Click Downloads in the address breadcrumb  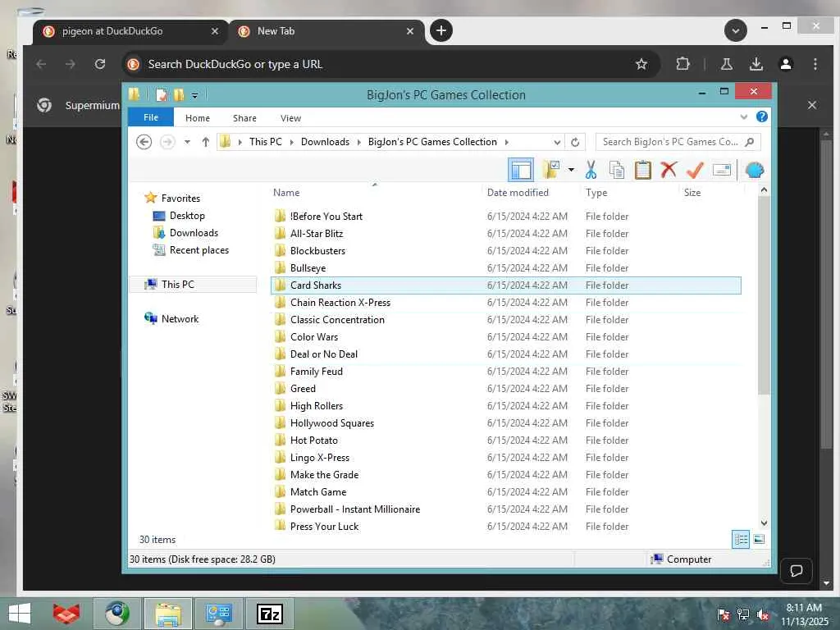(325, 142)
